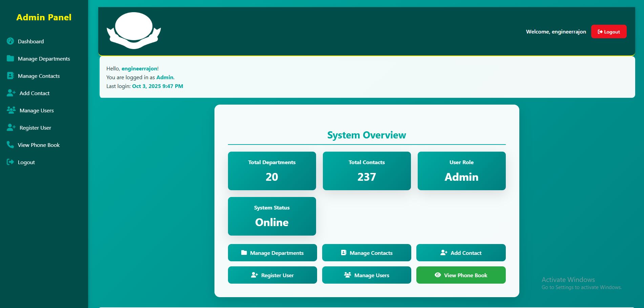Click the Total Departments 20 stat card
This screenshot has width=644, height=308.
(272, 171)
